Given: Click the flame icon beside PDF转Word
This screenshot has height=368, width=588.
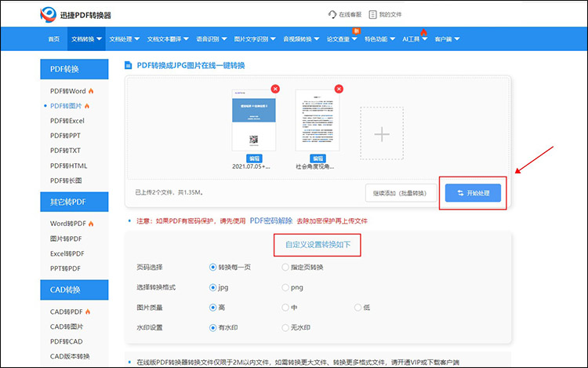Looking at the screenshot, I should click(x=91, y=91).
